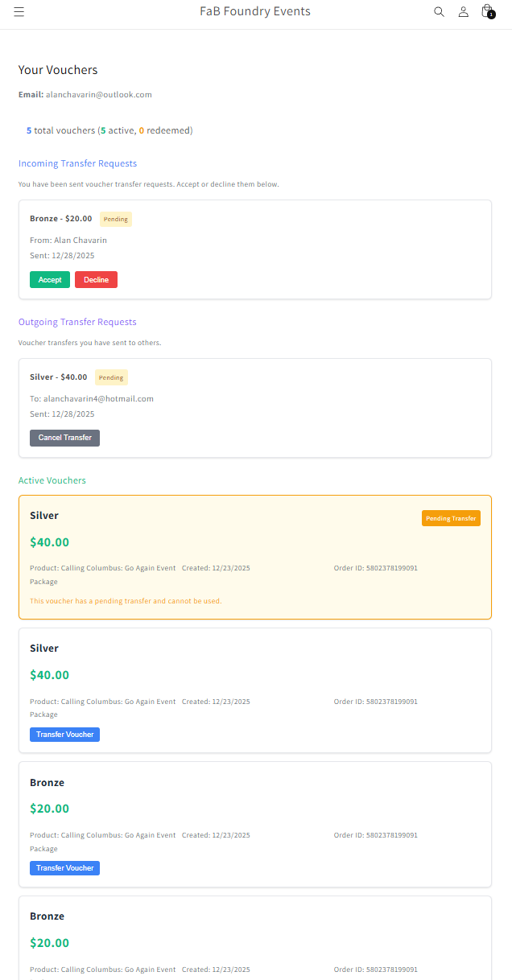Viewport: 512px width, 980px height.
Task: Click the Active Vouchers heading
Action: [x=52, y=480]
